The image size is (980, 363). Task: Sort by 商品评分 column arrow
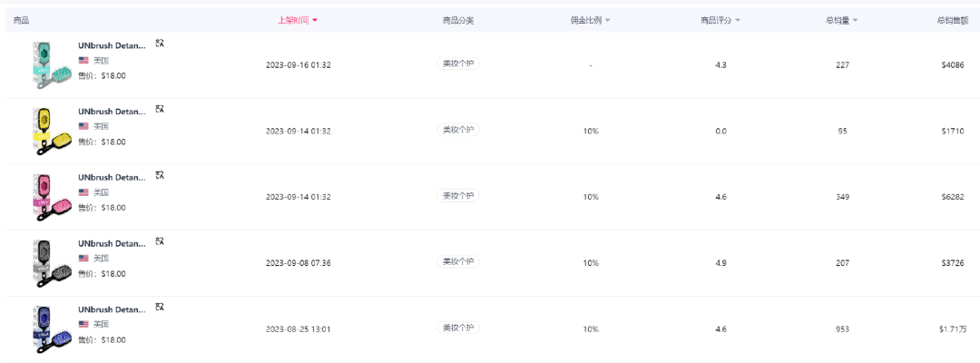pos(738,20)
